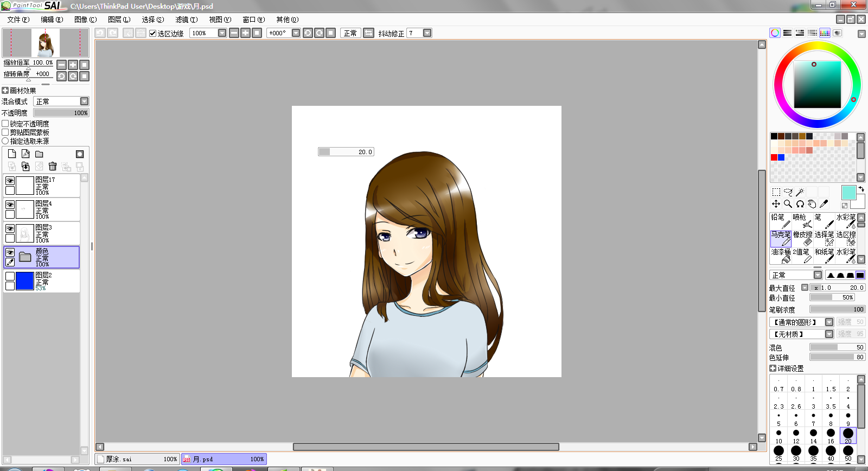Activate the zoom magnifier tool
This screenshot has height=471, width=868.
(x=788, y=204)
